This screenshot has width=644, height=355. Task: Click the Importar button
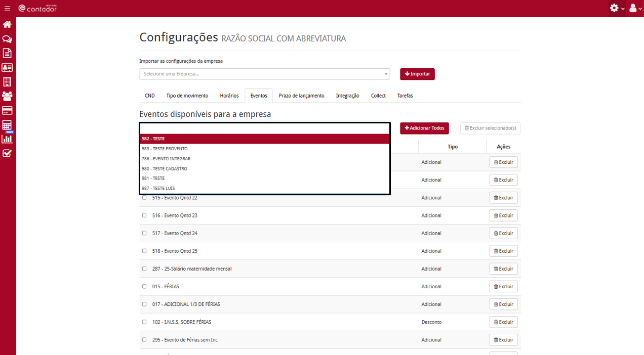(x=417, y=74)
